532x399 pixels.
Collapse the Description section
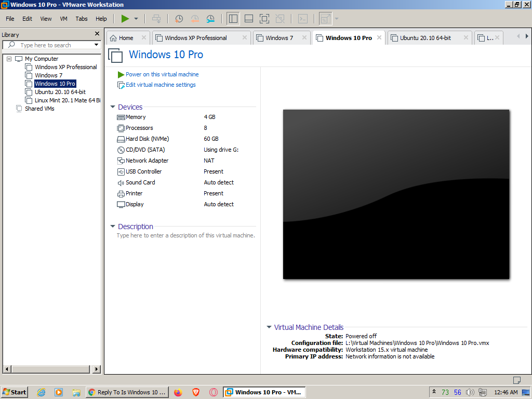click(113, 227)
